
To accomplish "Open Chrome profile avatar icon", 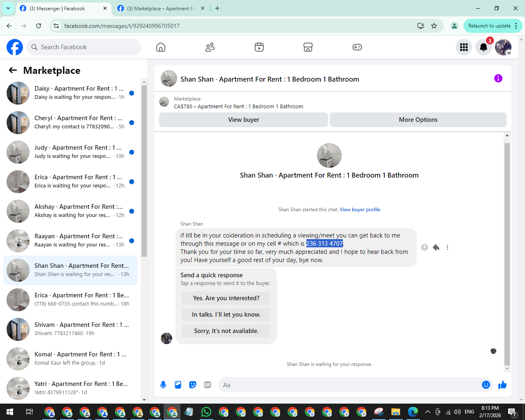I will [x=454, y=26].
